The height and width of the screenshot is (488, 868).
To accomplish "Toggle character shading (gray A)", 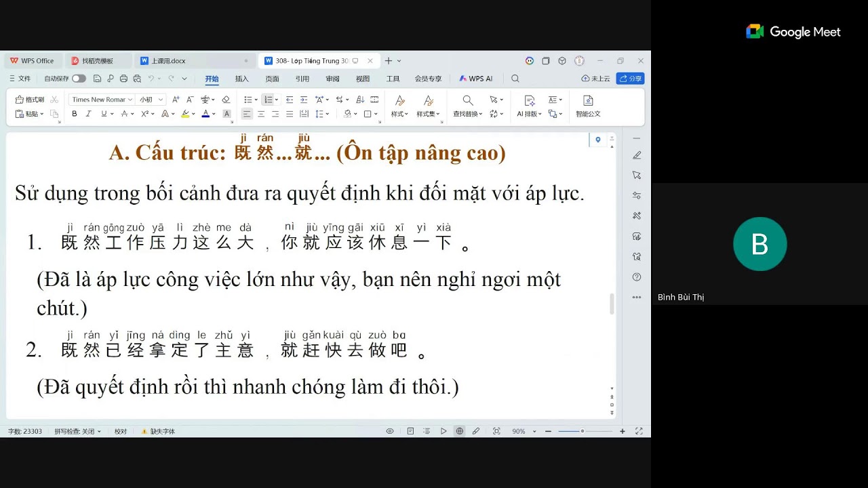I will 226,114.
